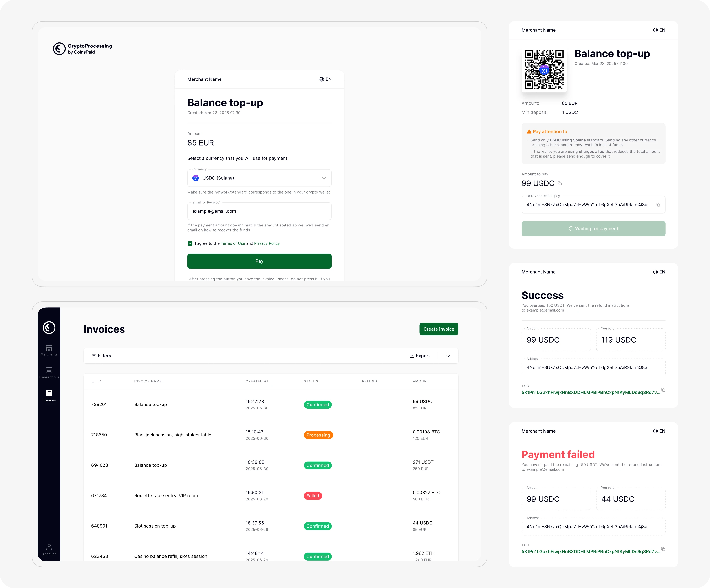Click the Pay attention to warning icon
This screenshot has width=710, height=588.
[x=529, y=132]
